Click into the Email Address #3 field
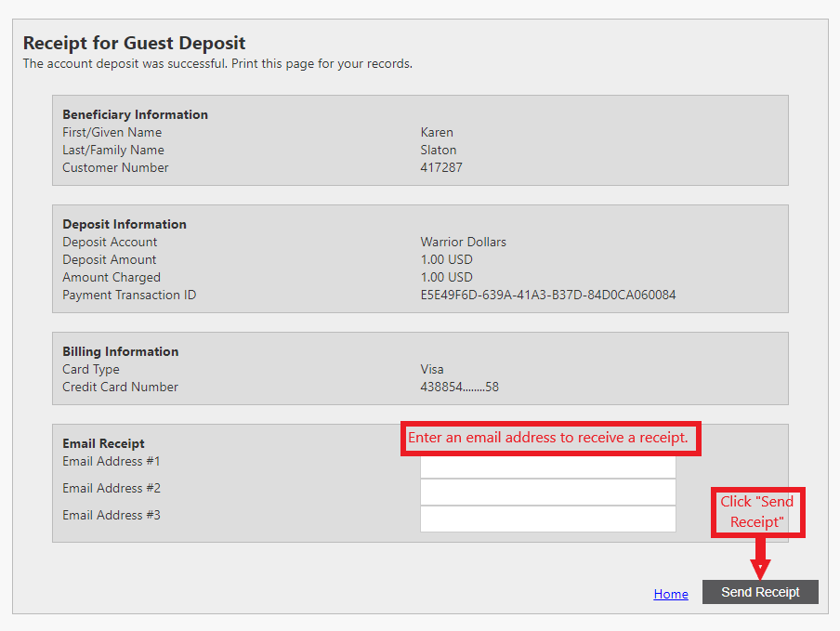 [547, 519]
